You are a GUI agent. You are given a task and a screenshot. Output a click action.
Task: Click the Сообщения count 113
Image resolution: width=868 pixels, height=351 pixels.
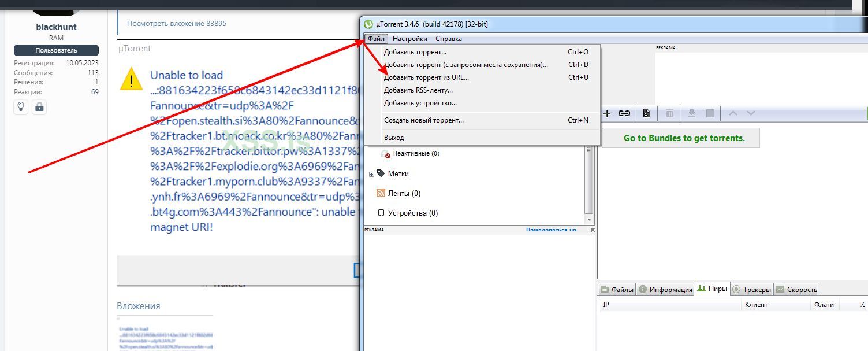tap(93, 73)
